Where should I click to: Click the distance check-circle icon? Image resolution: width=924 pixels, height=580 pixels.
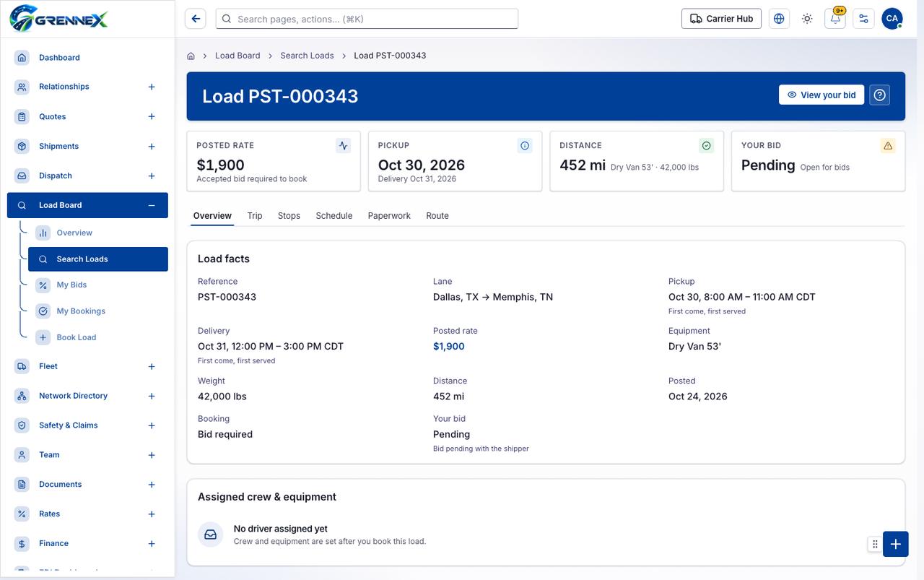click(x=707, y=146)
